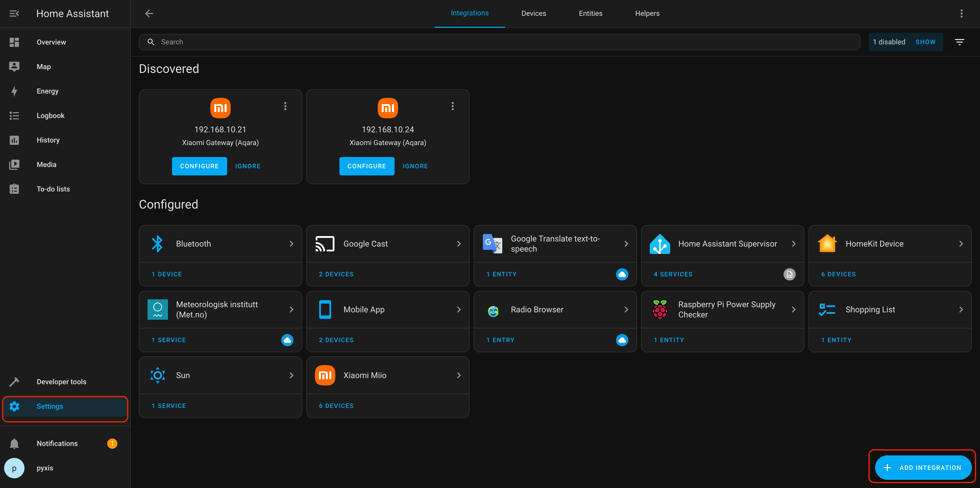Switch to the Helpers tab
The height and width of the screenshot is (488, 980).
pos(647,14)
